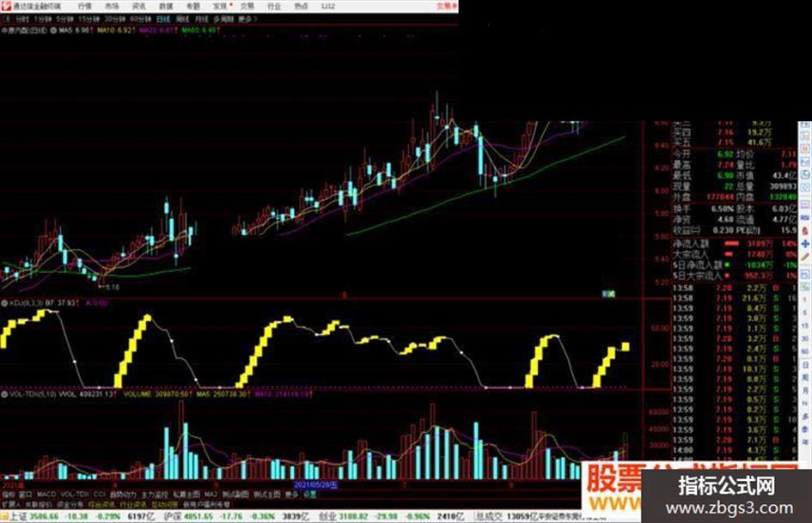The image size is (812, 523).
Task: Click the 月 period button in right toolbar
Action: point(805,390)
